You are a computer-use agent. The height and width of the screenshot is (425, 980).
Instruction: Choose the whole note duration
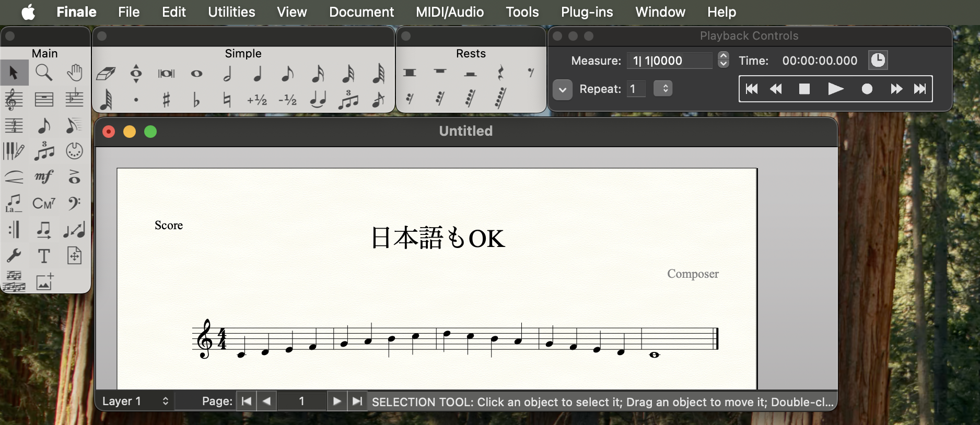pos(196,74)
